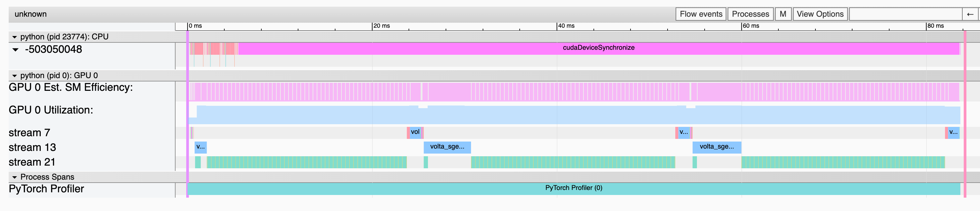Click the PyTorch Profiler track label
The image size is (980, 211).
click(x=46, y=189)
